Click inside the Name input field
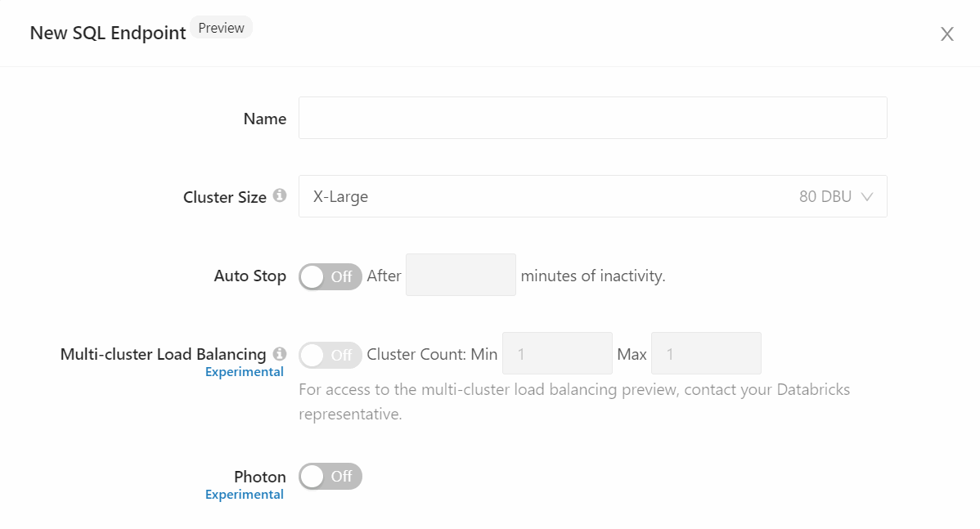 593,117
